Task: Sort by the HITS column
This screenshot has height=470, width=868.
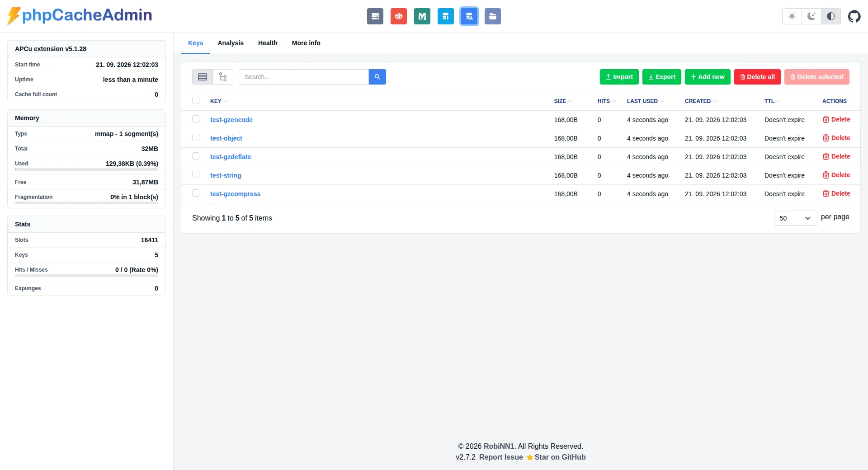Action: click(606, 101)
